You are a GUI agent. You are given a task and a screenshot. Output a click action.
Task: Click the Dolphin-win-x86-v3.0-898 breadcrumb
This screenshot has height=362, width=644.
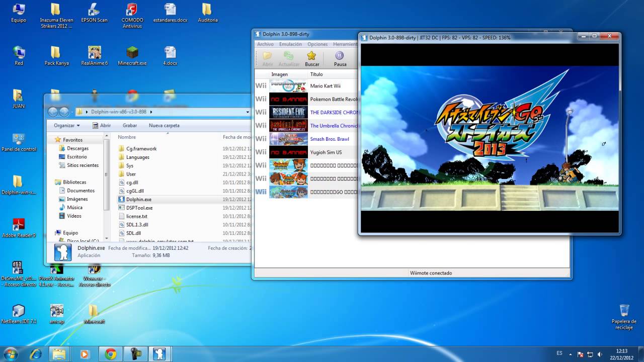119,112
